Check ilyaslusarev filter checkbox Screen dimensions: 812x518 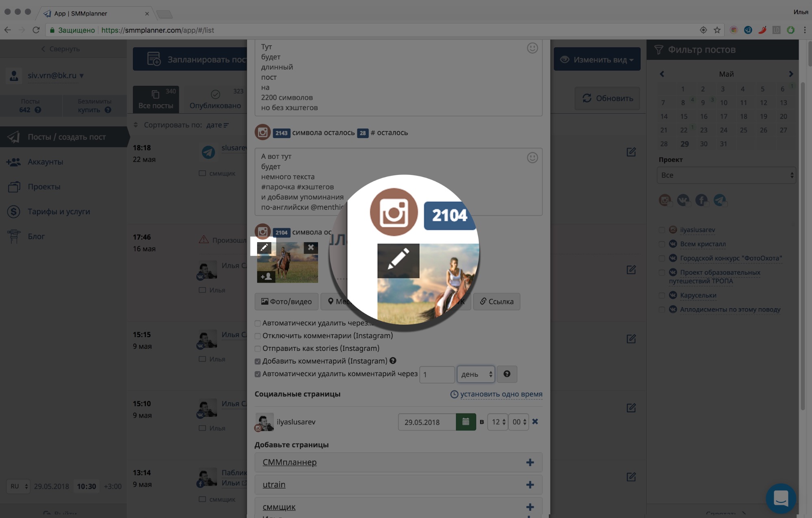[x=662, y=230]
